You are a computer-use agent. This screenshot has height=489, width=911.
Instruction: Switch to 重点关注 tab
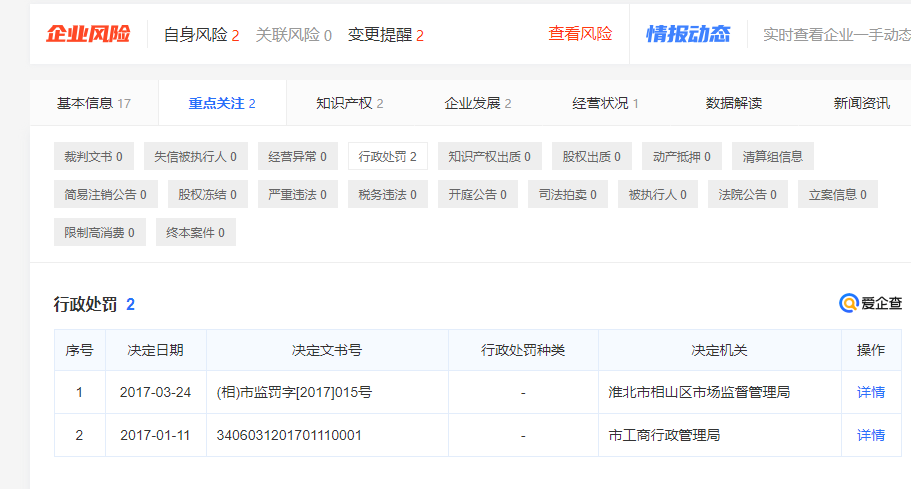click(x=222, y=103)
